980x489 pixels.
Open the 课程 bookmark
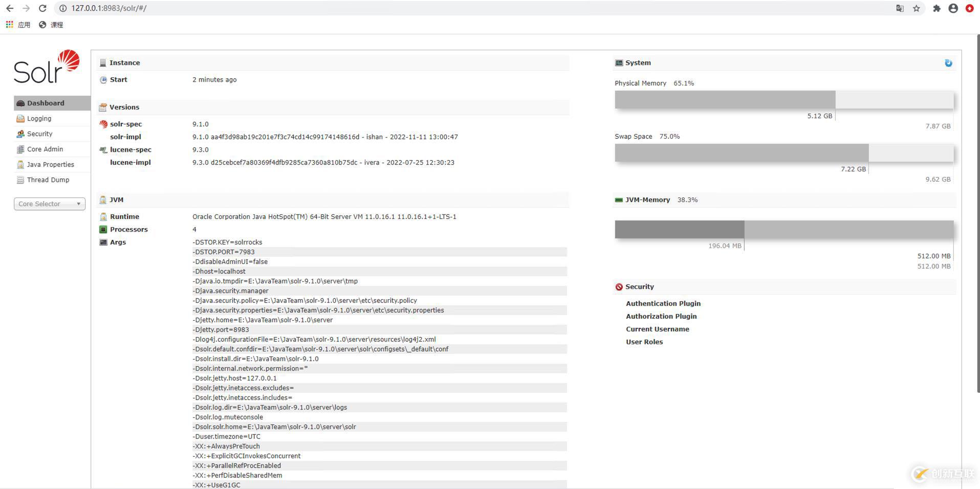pyautogui.click(x=51, y=25)
